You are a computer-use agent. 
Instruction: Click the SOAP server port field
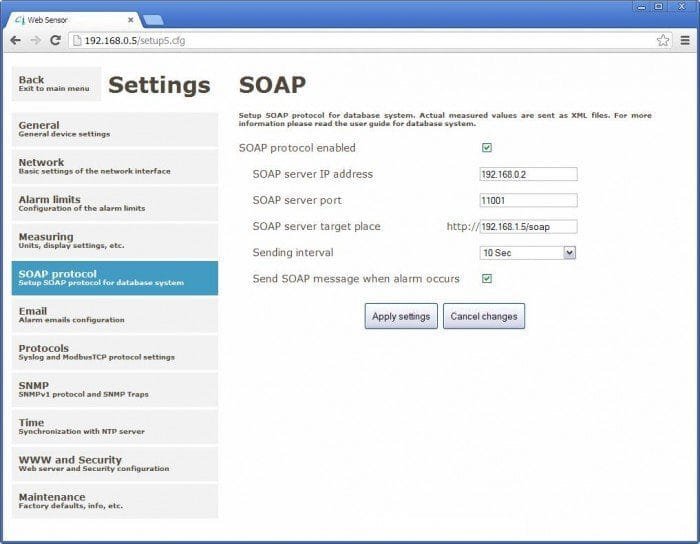point(528,200)
